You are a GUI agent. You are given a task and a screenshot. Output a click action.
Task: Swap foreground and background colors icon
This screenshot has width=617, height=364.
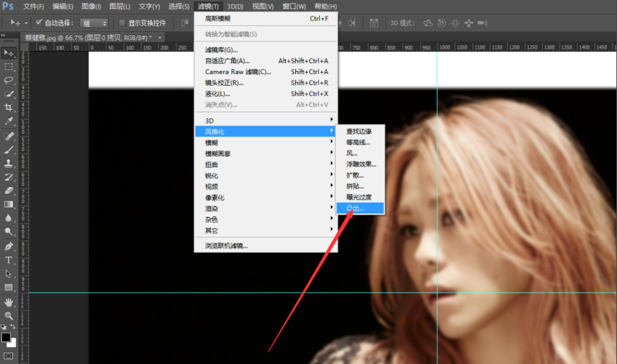click(x=12, y=326)
